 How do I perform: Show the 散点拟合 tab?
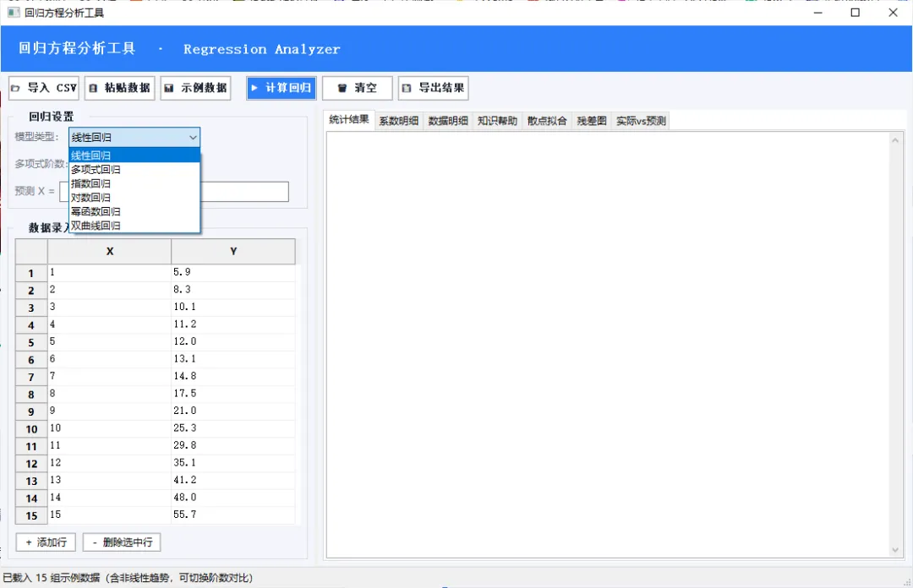(547, 121)
